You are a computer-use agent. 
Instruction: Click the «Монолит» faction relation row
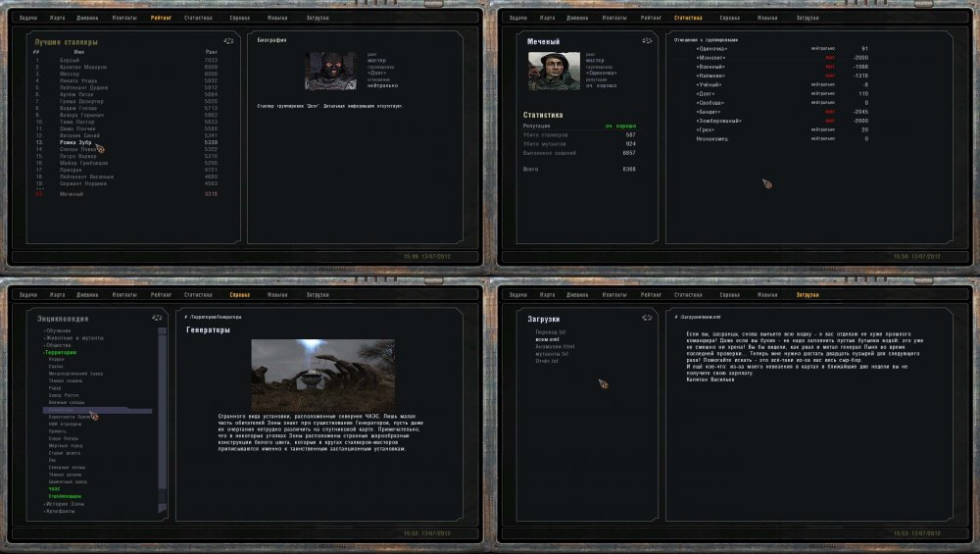coord(782,58)
